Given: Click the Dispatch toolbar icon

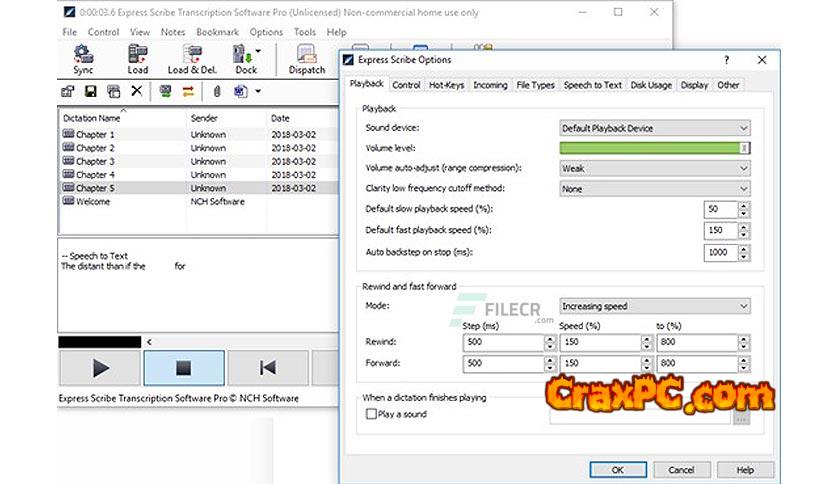Looking at the screenshot, I should [307, 56].
